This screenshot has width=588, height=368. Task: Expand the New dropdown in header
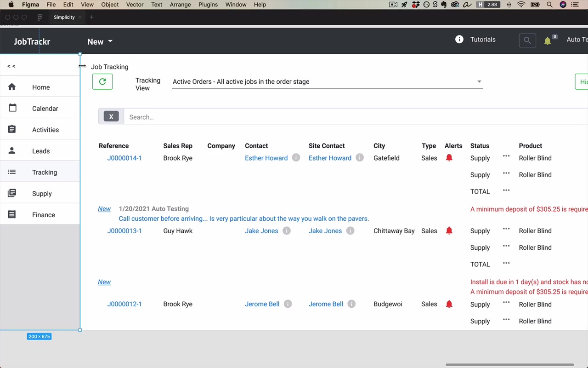pos(100,41)
